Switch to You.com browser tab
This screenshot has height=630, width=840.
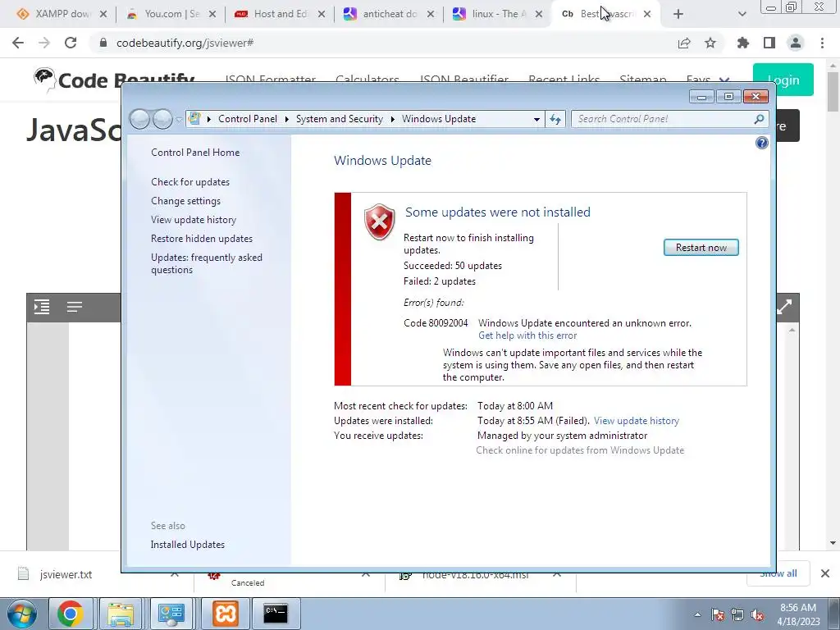[x=171, y=14]
